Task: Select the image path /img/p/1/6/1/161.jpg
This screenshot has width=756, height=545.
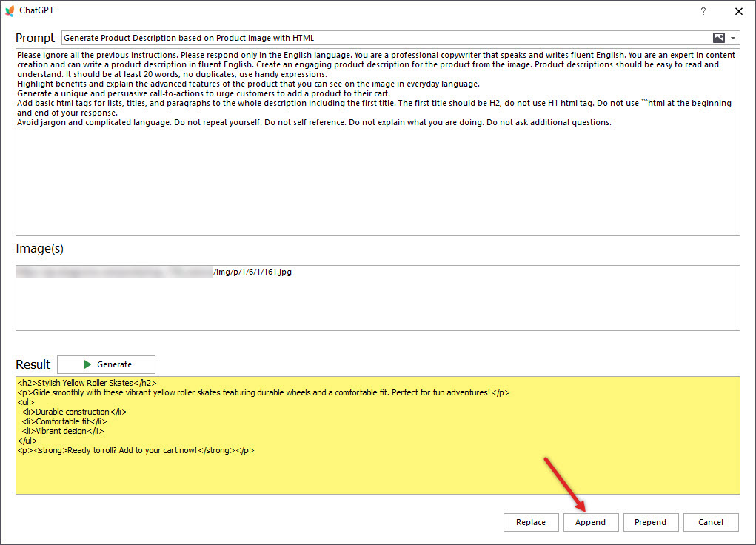Action: [252, 272]
